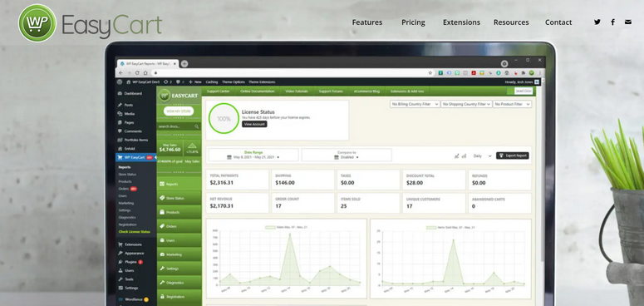The width and height of the screenshot is (644, 306).
Task: Click Check License Status link
Action: coord(135,232)
